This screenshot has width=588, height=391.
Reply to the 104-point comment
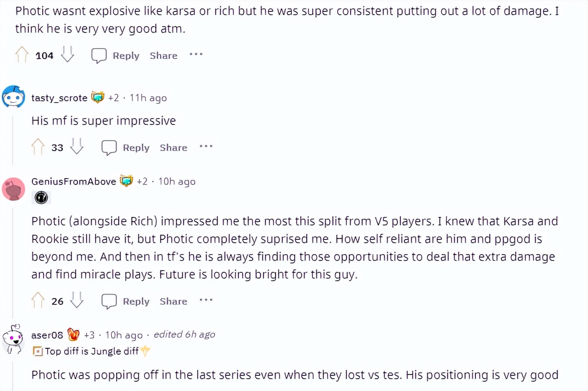[x=116, y=55]
